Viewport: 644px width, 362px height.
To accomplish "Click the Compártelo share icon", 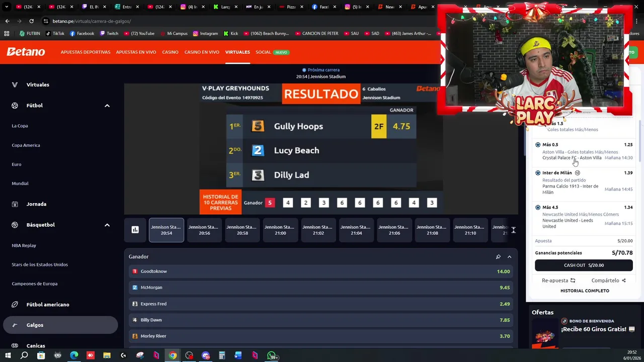I will click(x=624, y=281).
